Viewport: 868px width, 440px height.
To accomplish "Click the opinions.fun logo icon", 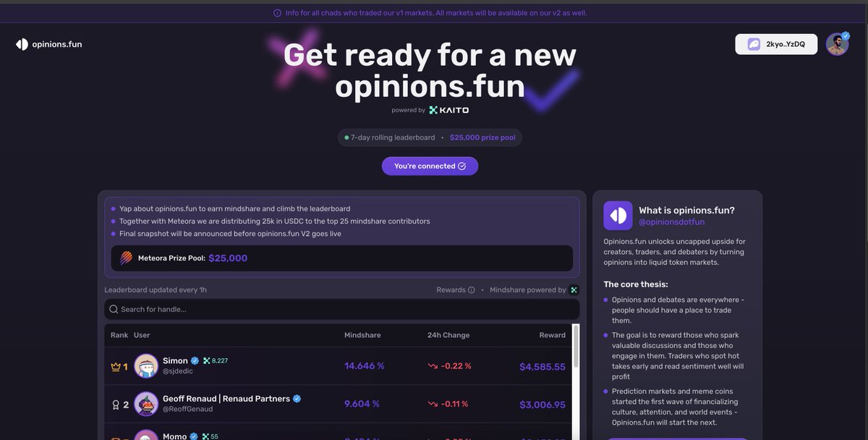I will click(x=22, y=44).
